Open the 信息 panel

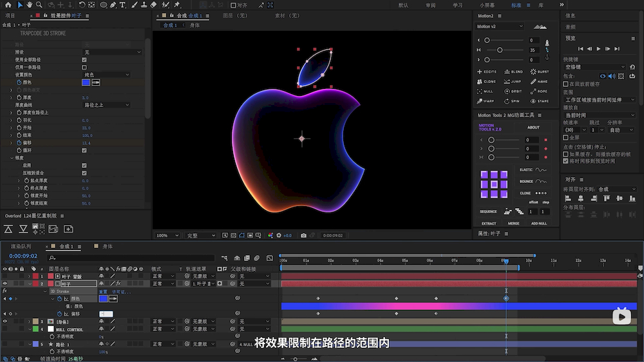coord(571,15)
